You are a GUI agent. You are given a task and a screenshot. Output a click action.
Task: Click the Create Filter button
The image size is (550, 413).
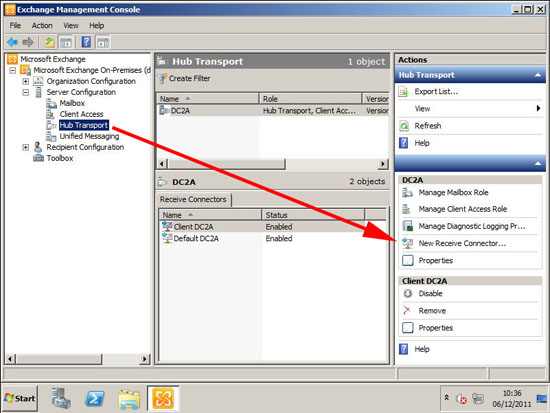point(184,79)
